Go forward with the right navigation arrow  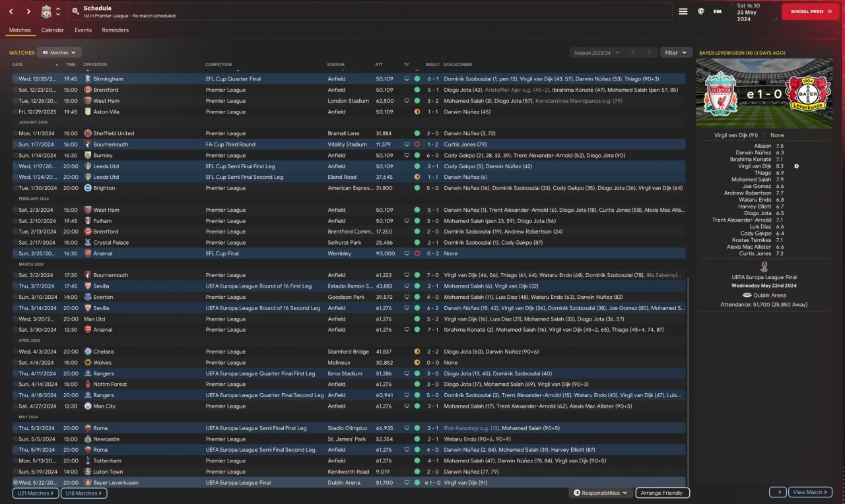tap(28, 12)
